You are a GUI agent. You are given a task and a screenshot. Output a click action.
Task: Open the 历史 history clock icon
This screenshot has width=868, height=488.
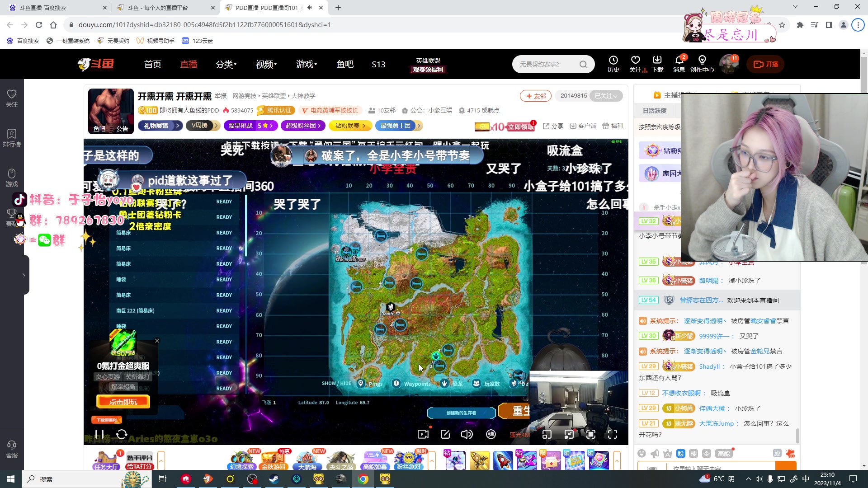[x=613, y=64]
